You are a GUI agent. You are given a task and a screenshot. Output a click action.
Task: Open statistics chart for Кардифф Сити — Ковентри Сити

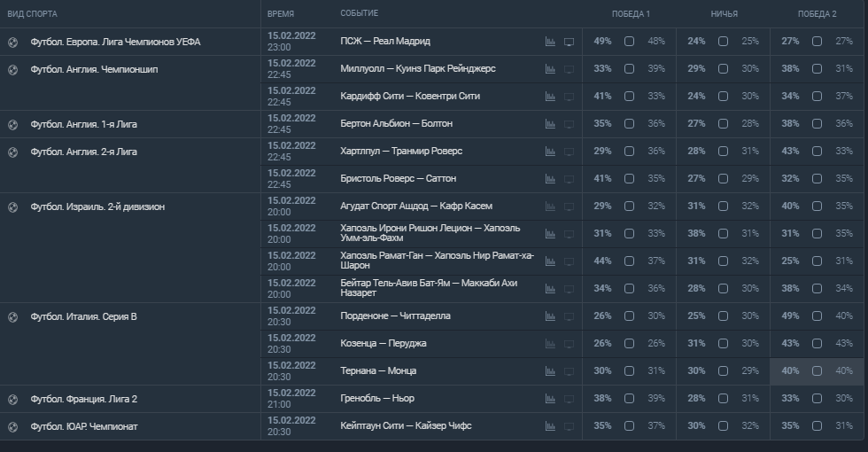point(550,97)
